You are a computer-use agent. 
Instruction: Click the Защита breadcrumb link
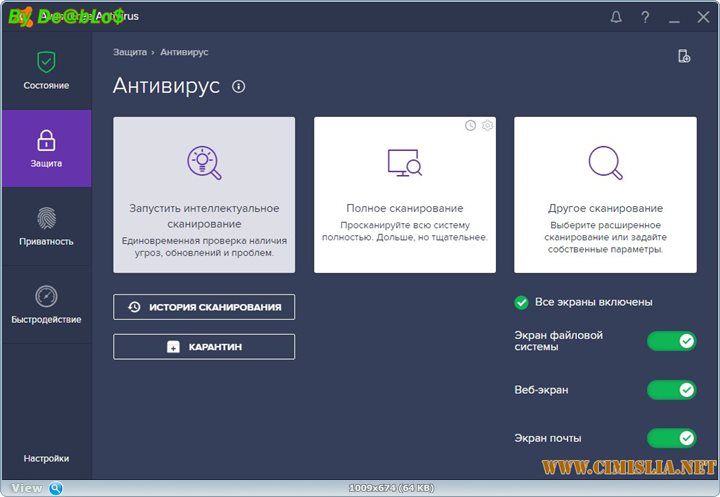[129, 52]
